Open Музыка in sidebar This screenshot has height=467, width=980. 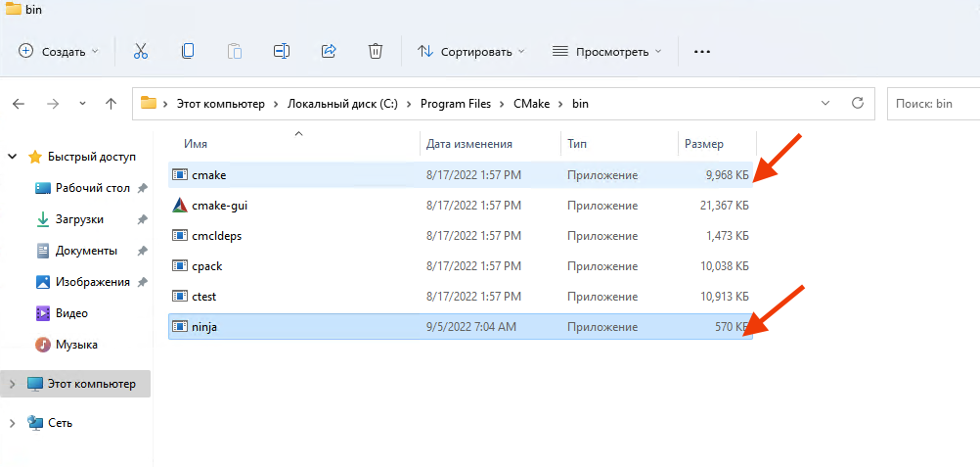[76, 345]
